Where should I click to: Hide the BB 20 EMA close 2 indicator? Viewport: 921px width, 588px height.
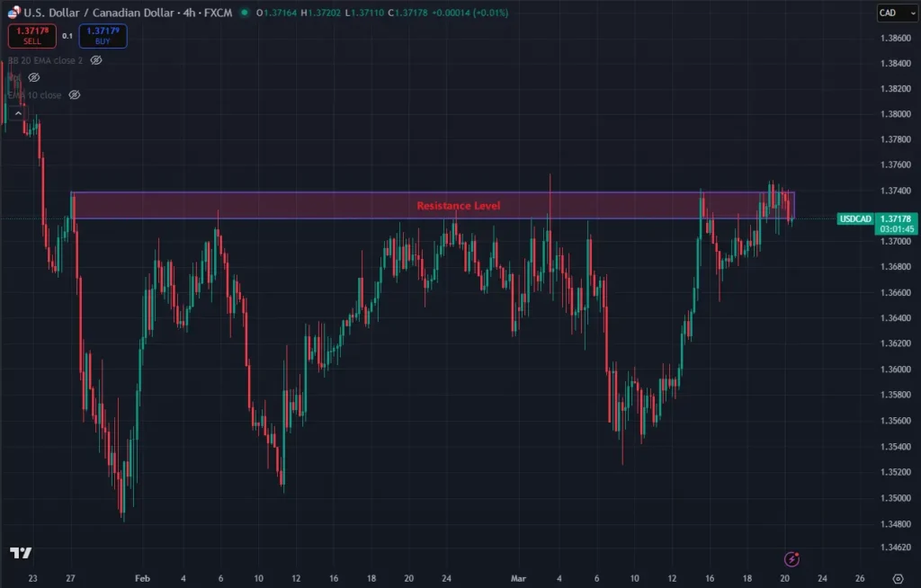(96, 59)
